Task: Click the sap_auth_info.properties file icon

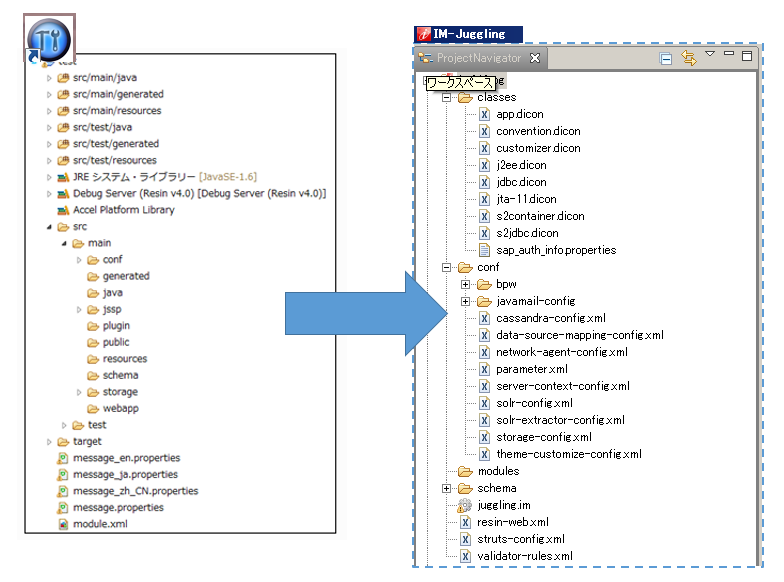Action: [x=484, y=250]
